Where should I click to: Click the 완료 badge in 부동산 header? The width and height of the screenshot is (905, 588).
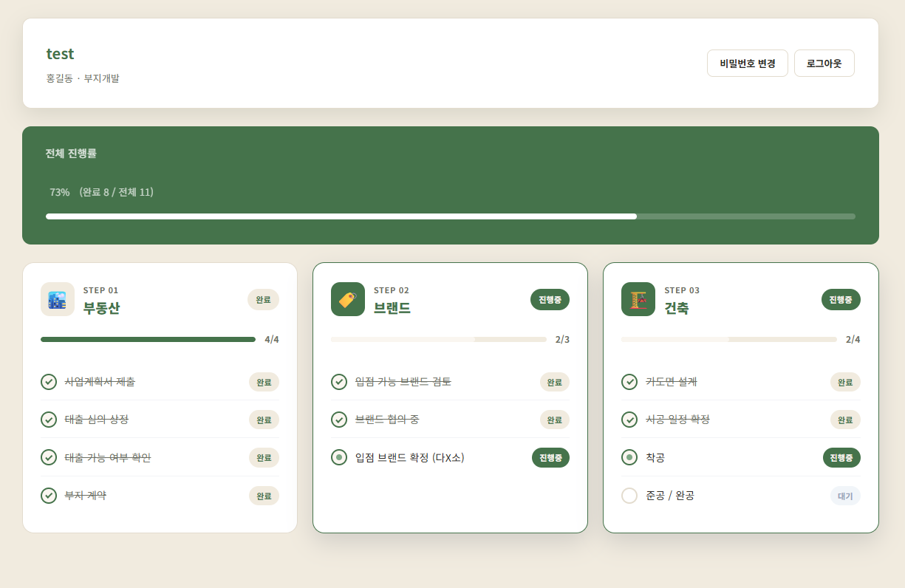pyautogui.click(x=264, y=300)
